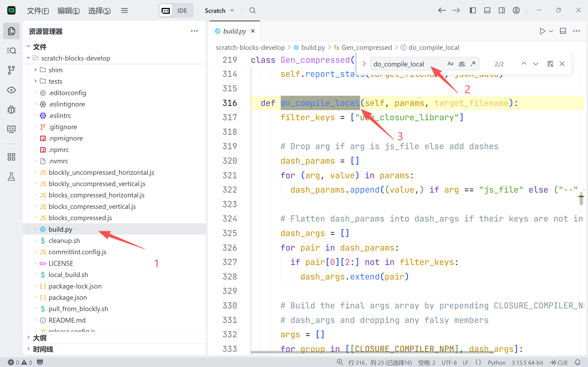
Task: Open the Source Control branch icon
Action: 11,70
